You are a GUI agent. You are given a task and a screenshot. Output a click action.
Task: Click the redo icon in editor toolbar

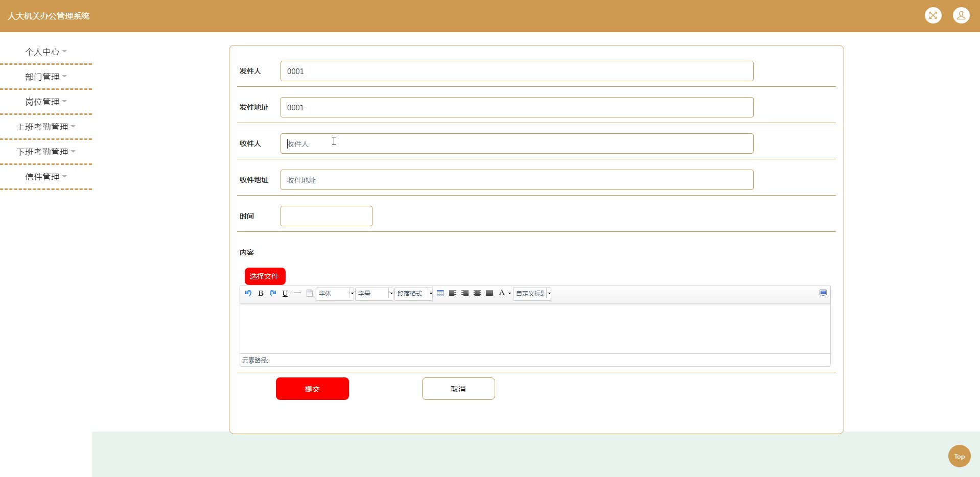click(273, 293)
